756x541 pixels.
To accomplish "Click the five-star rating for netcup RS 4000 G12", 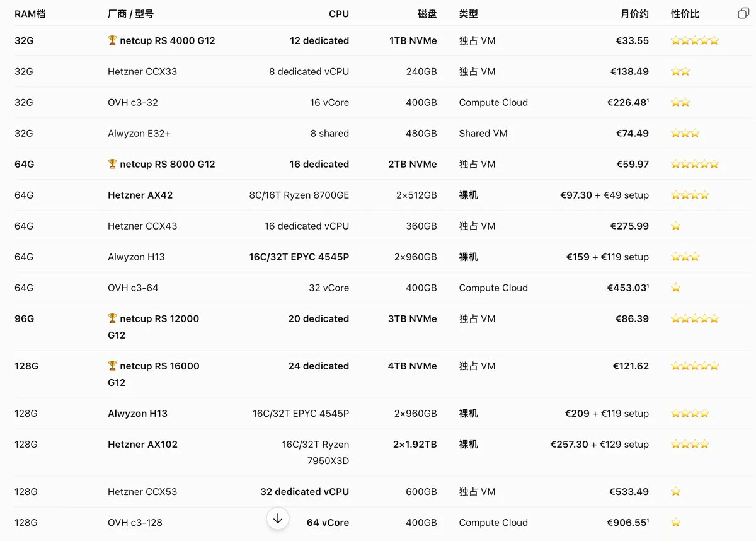I will (695, 40).
